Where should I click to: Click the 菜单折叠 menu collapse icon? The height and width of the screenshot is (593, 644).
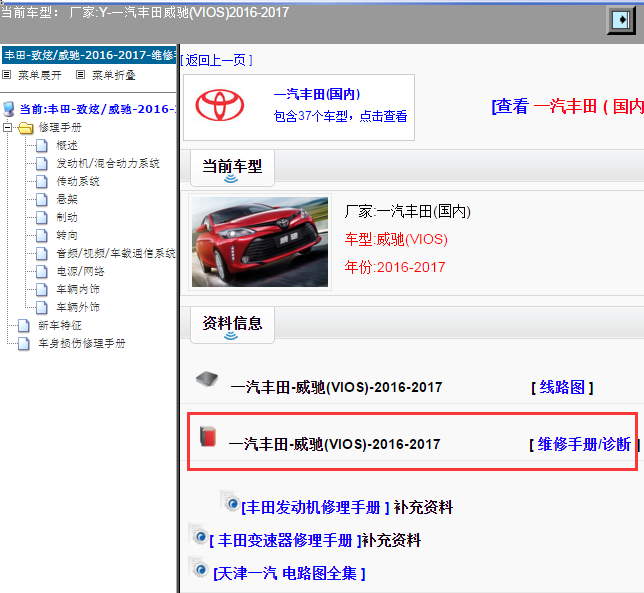(x=80, y=75)
